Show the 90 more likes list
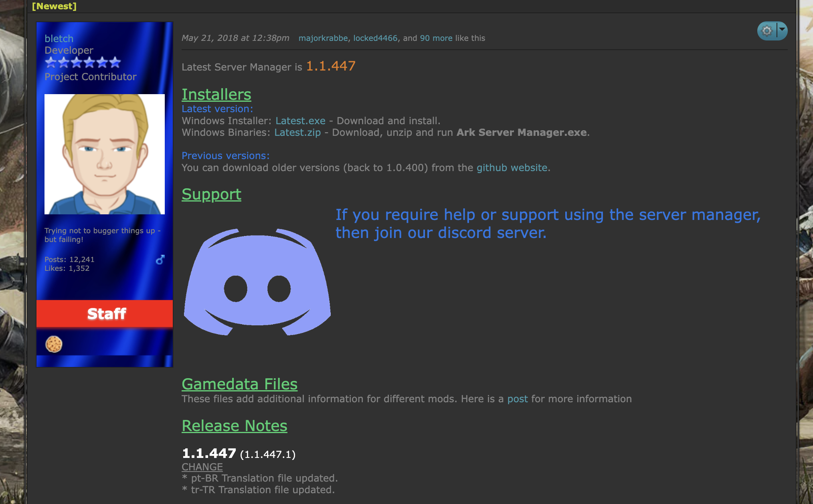This screenshot has width=813, height=504. pos(436,38)
